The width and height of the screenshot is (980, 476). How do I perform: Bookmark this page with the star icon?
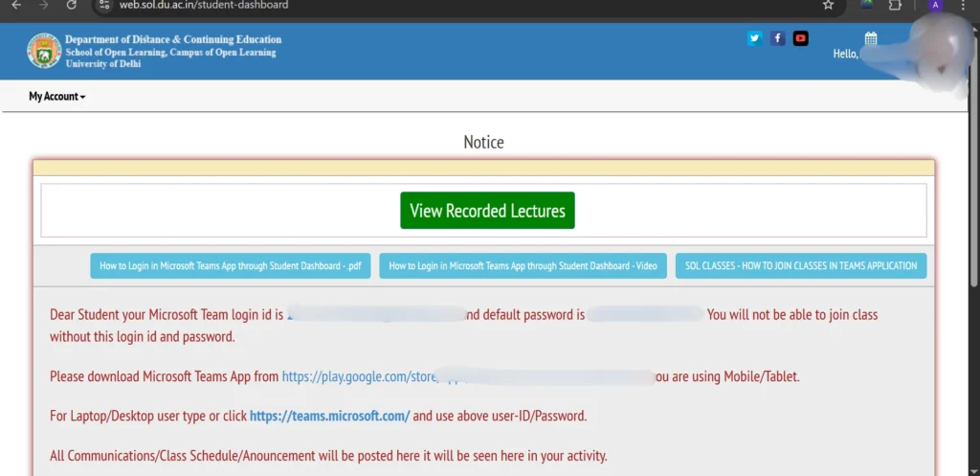pyautogui.click(x=828, y=5)
